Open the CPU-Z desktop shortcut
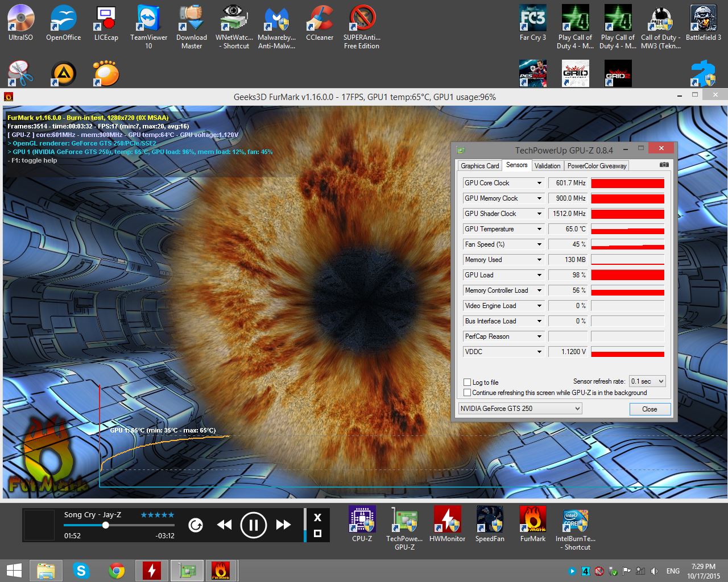The height and width of the screenshot is (582, 728). tap(362, 519)
